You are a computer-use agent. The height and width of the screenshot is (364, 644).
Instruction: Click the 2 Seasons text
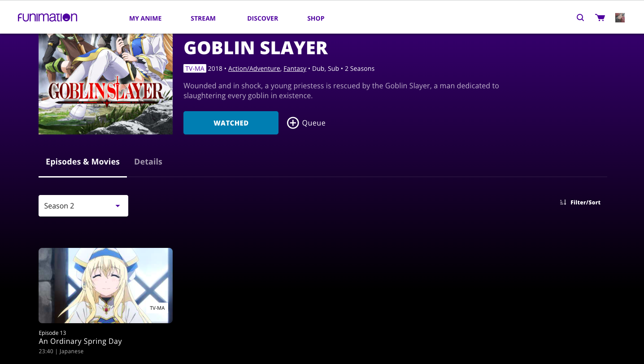tap(360, 69)
